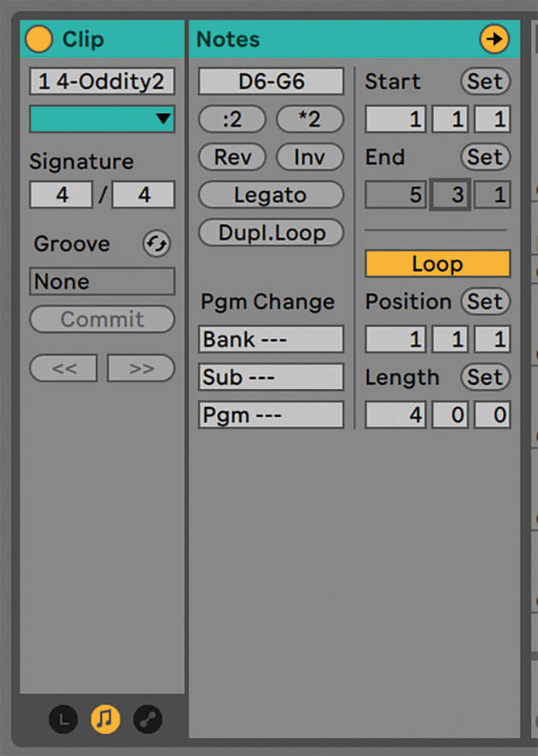This screenshot has height=756, width=538.
Task: Click the Groove hot-swap icon
Action: pos(156,244)
